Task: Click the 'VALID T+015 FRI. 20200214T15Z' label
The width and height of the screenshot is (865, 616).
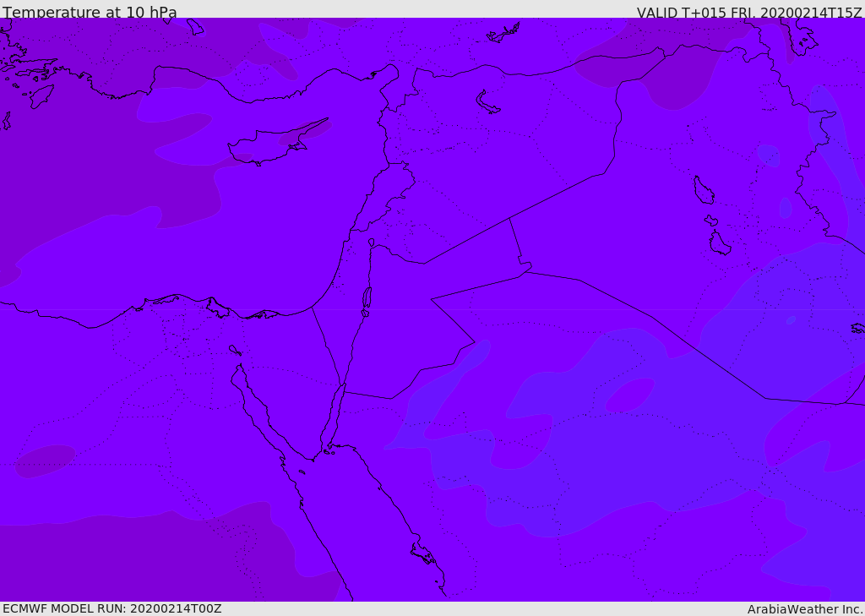Action: coord(749,13)
